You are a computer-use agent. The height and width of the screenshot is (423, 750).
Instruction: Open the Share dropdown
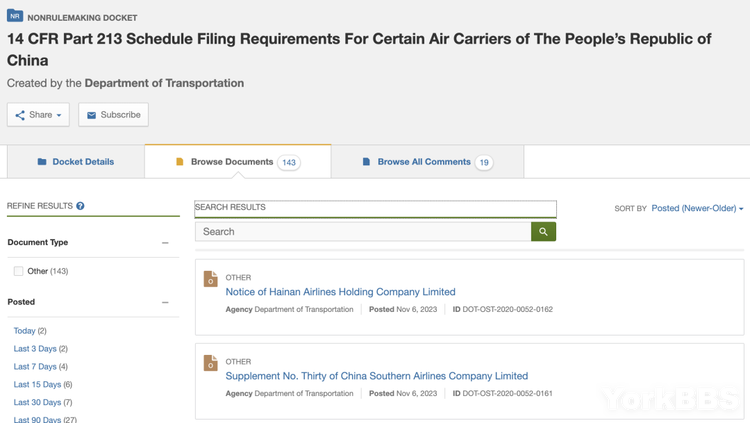[x=39, y=115]
